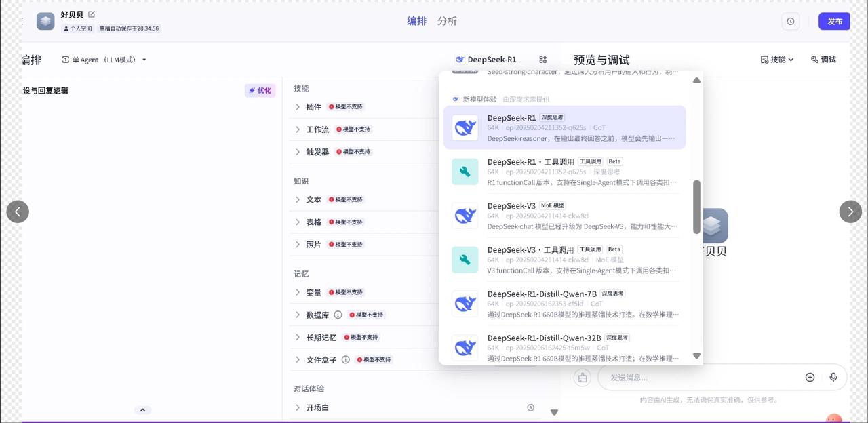The height and width of the screenshot is (423, 868).
Task: Click the 模型不支持 warning badge beside 触发器
Action: 353,151
